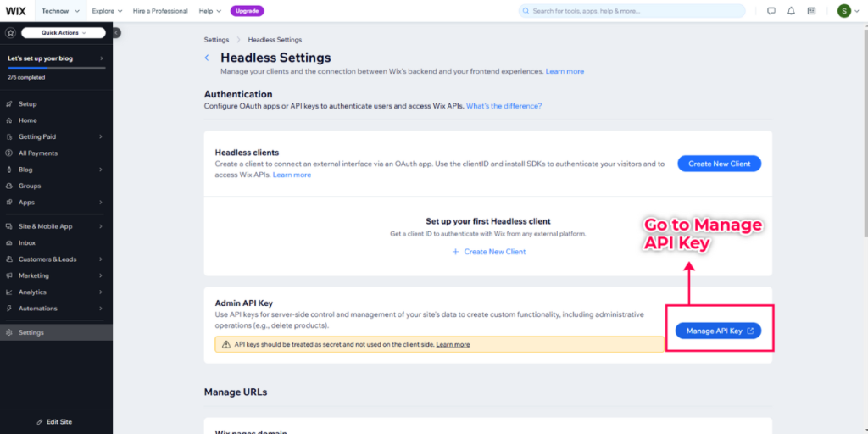The image size is (868, 434).
Task: Click the Authentication section heading
Action: point(238,94)
